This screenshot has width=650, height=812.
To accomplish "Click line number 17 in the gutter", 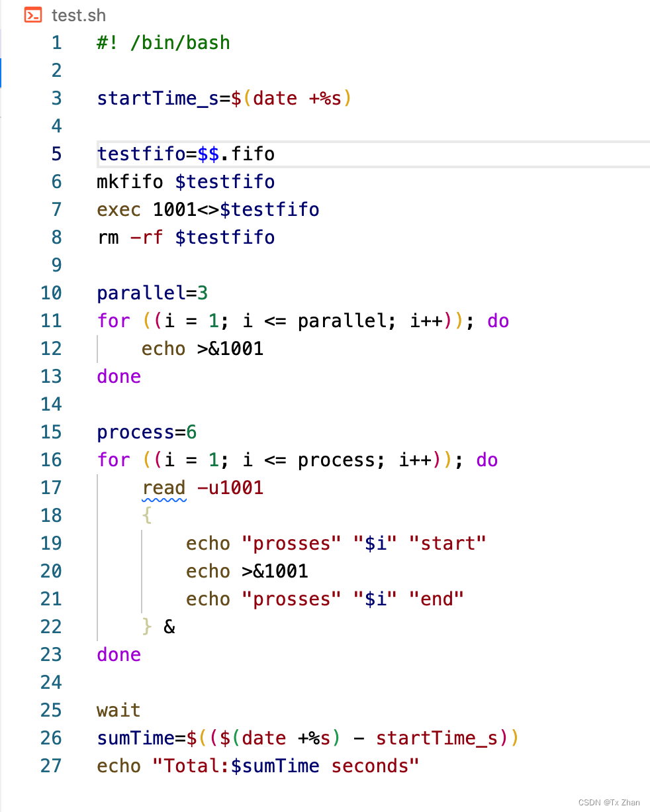I will tap(51, 487).
